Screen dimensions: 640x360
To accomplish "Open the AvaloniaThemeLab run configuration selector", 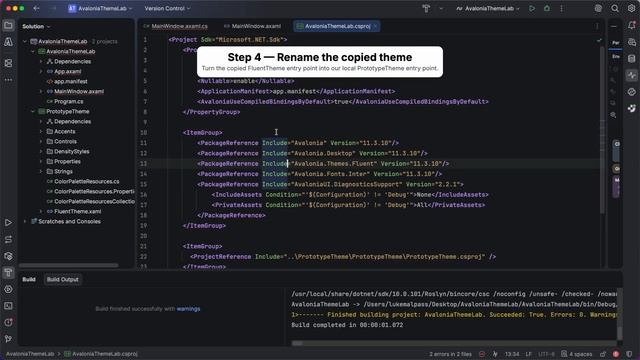I will tap(488, 8).
